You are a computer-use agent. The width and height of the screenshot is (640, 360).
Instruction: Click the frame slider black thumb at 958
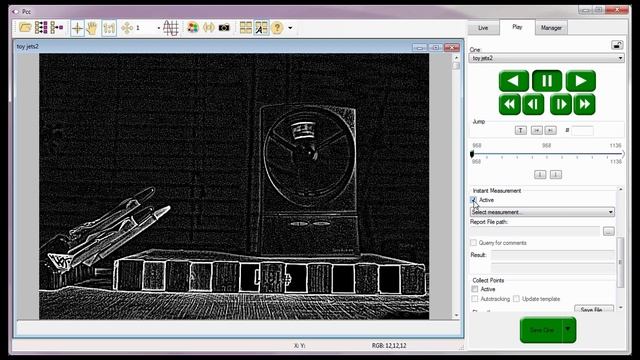(x=472, y=154)
